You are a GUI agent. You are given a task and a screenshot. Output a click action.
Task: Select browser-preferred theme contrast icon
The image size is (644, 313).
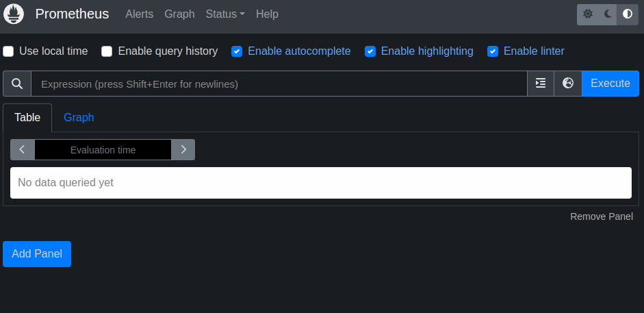[628, 14]
